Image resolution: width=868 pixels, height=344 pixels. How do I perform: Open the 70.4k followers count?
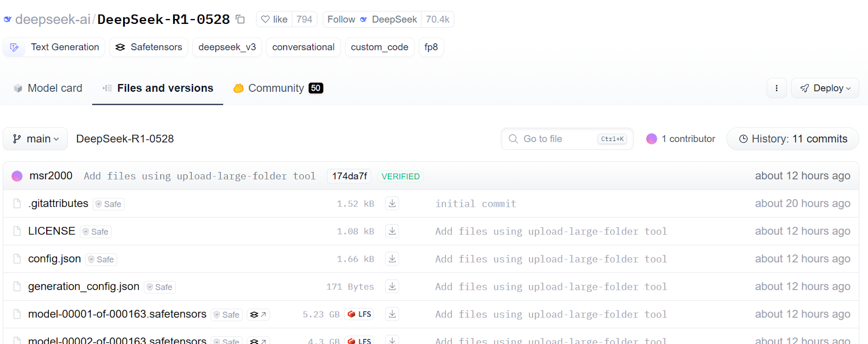pos(437,20)
